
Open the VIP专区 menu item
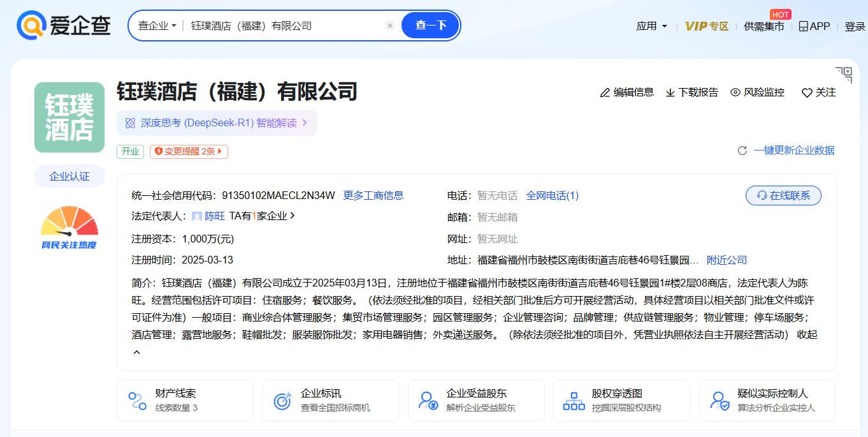point(707,26)
